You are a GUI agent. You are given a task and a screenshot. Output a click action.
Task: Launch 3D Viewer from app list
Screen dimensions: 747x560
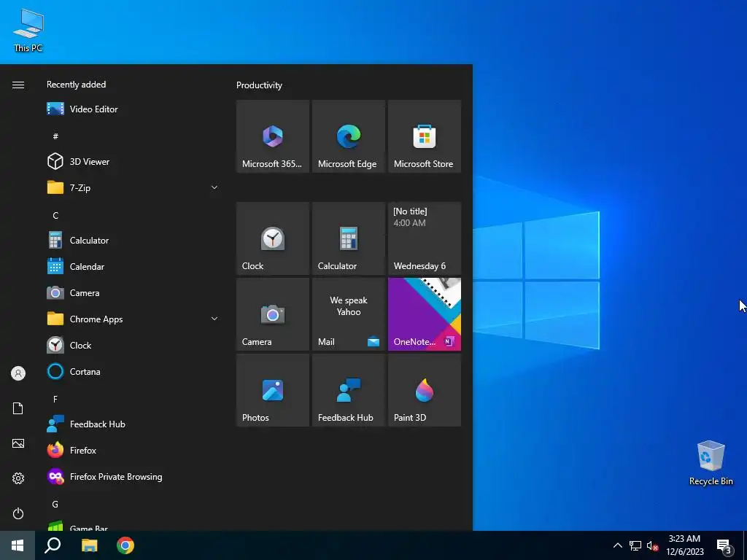point(133,161)
